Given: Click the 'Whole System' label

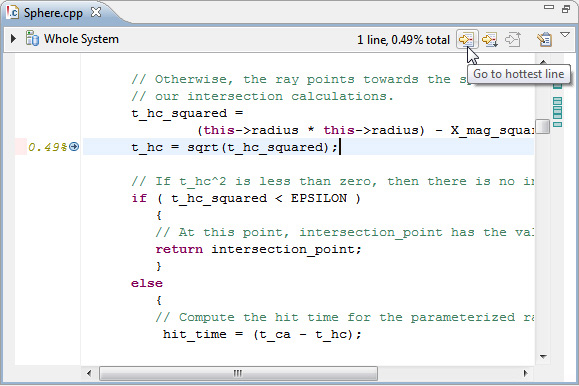Looking at the screenshot, I should click(x=81, y=39).
